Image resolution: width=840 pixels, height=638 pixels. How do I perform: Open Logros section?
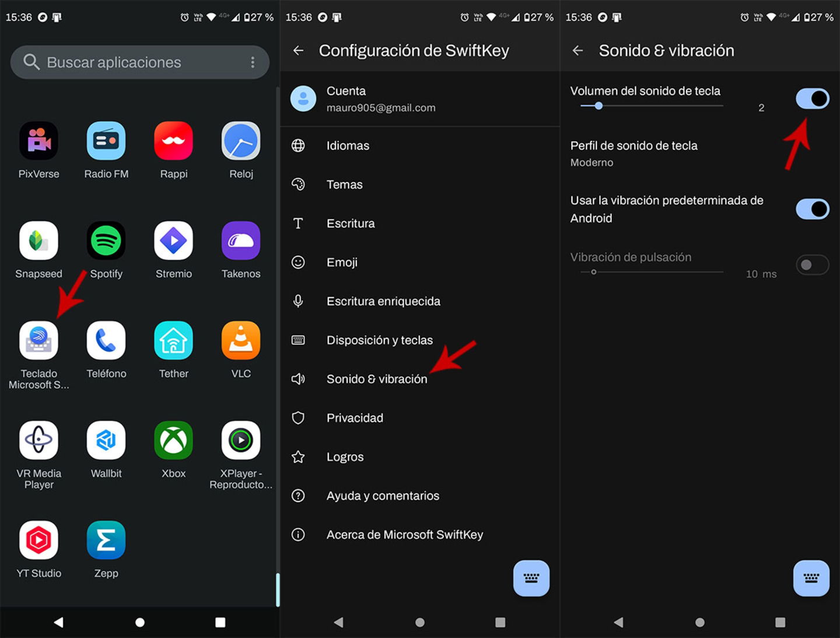[x=420, y=456]
